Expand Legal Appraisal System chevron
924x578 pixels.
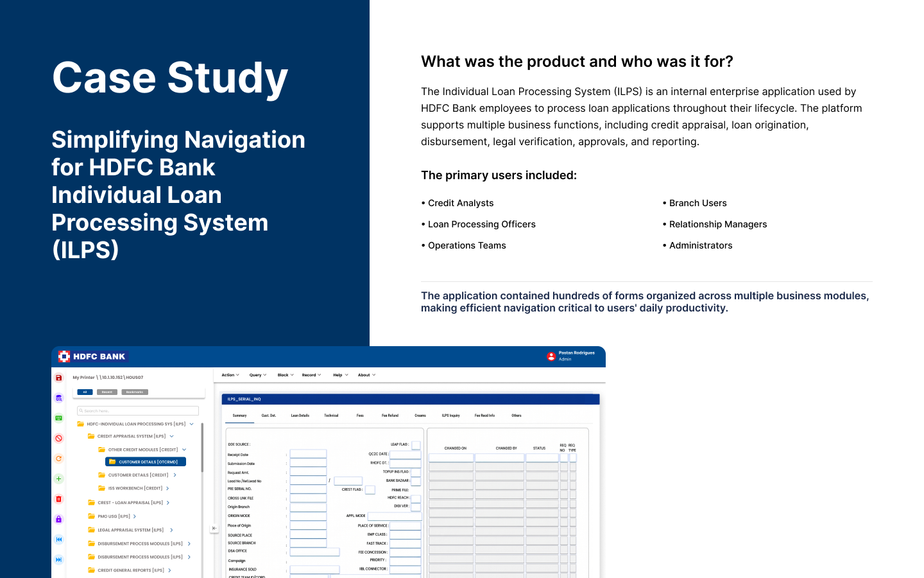[171, 530]
